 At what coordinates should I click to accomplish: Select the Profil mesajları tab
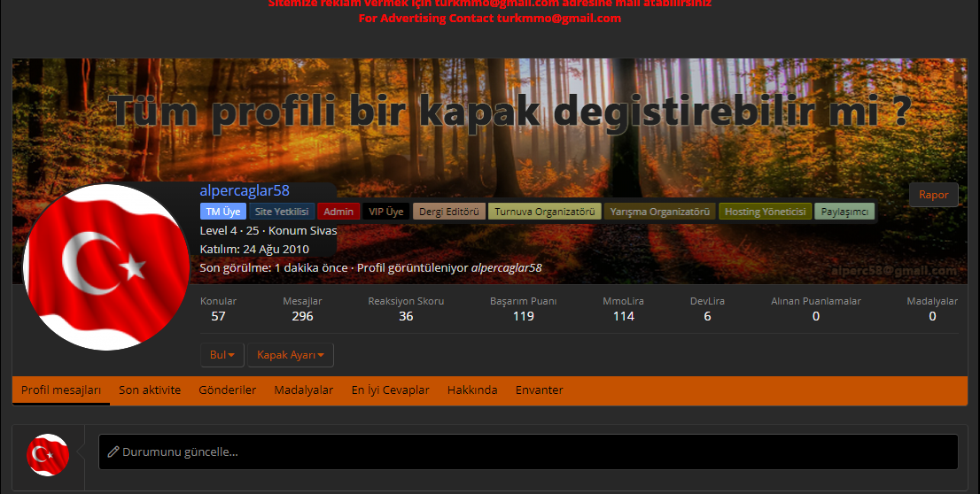61,390
